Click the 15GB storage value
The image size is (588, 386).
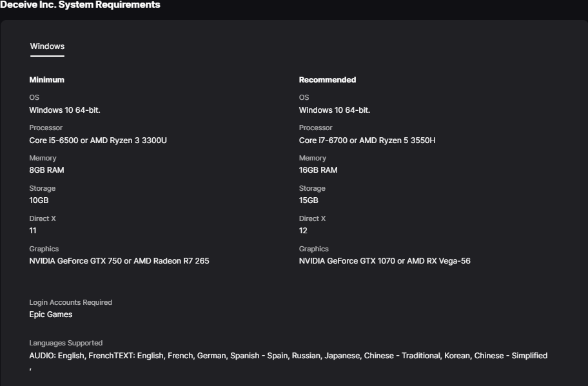click(x=308, y=200)
